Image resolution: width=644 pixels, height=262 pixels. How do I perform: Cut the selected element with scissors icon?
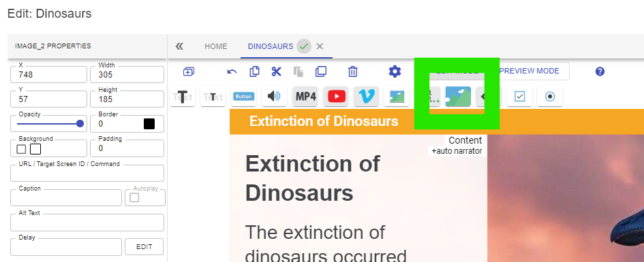pos(277,71)
